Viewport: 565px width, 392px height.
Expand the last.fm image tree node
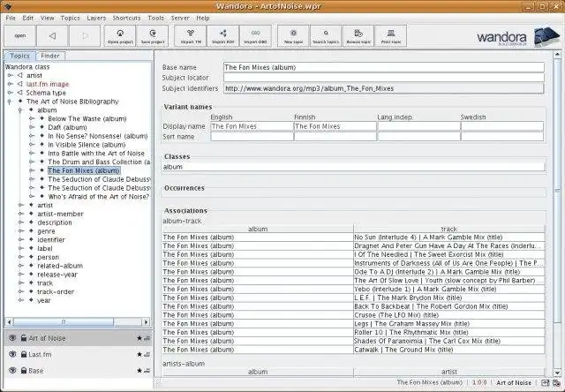point(10,84)
